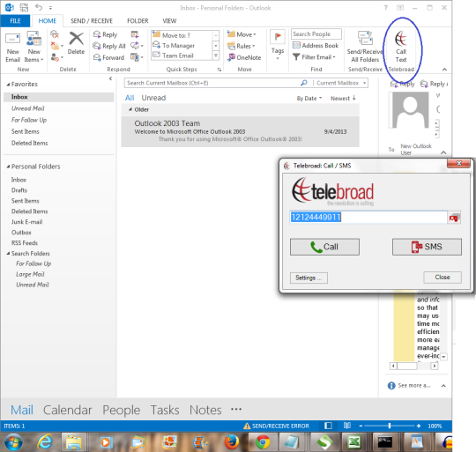This screenshot has width=476, height=452.
Task: Select the 'Move to: ?' quick step
Action: pos(182,35)
